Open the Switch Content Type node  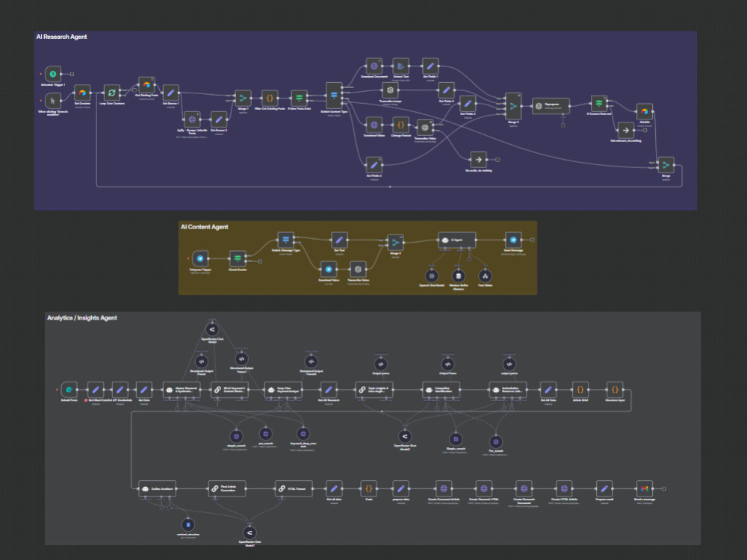(x=334, y=96)
